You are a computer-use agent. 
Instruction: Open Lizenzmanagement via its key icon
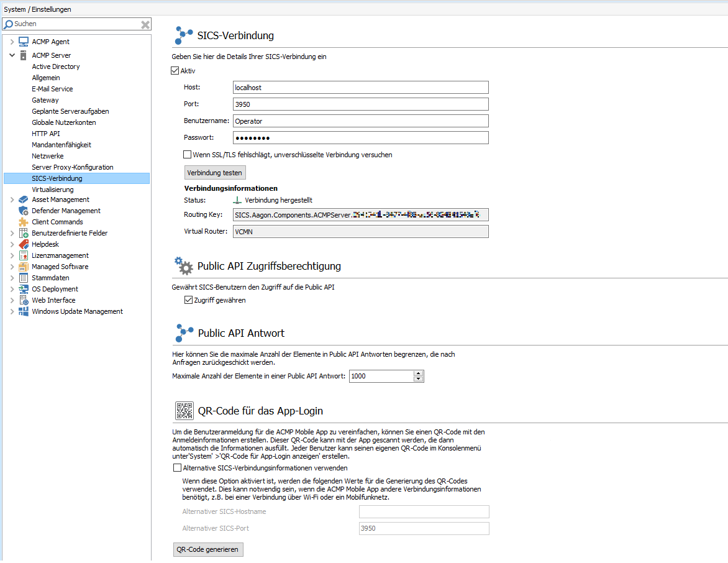click(23, 255)
